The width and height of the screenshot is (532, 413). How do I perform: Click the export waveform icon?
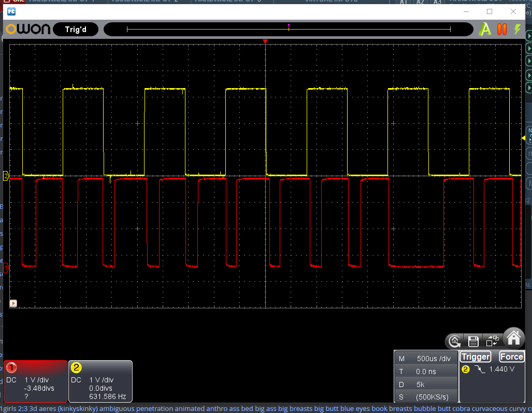point(492,341)
